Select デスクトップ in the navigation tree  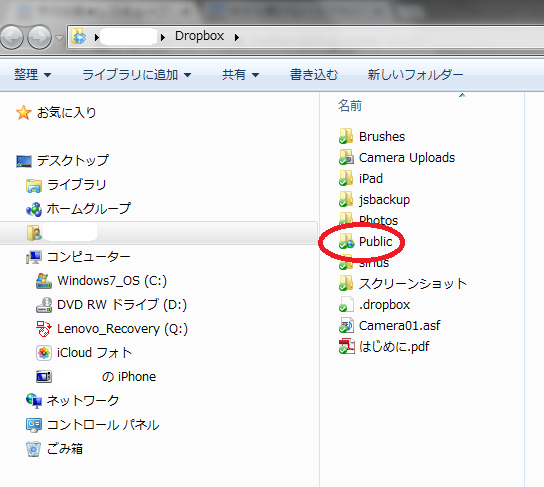(73, 161)
